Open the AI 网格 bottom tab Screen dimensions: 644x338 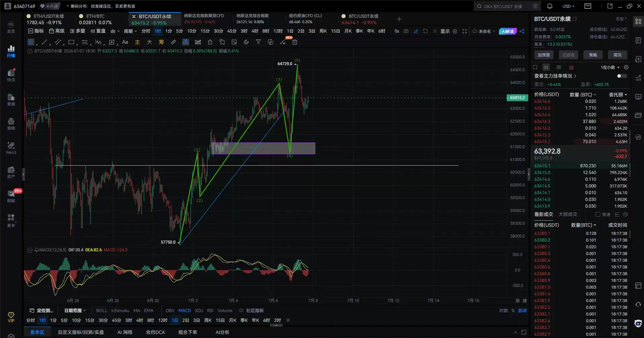[x=125, y=332]
